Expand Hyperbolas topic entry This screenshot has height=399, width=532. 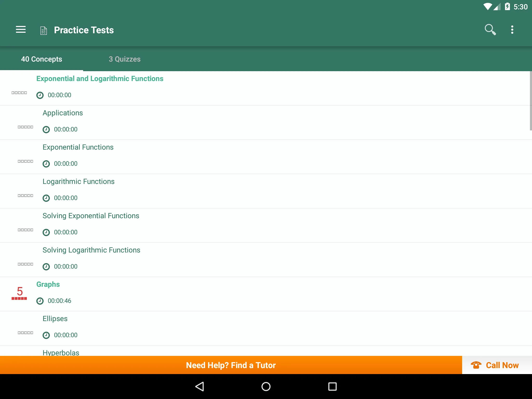pyautogui.click(x=60, y=352)
